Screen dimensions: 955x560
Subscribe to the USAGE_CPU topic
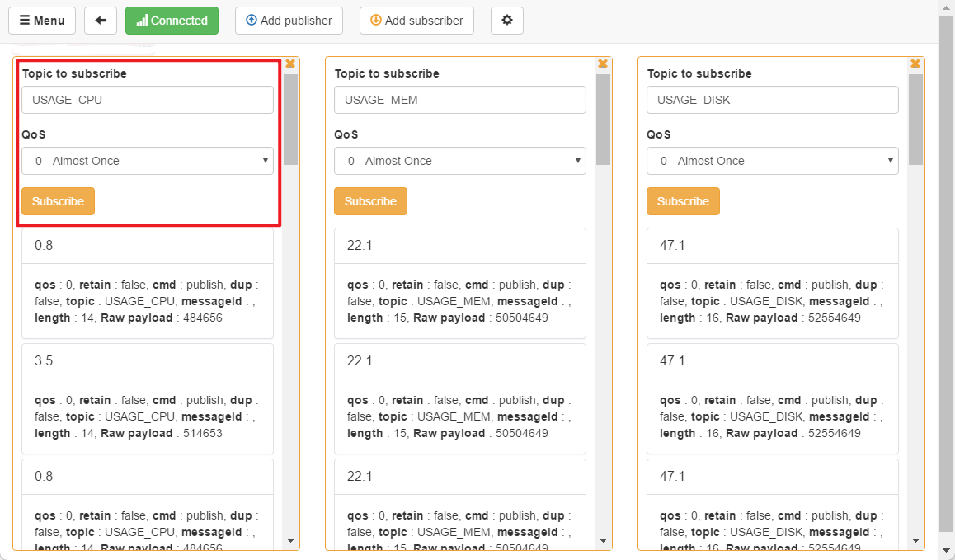(x=58, y=201)
